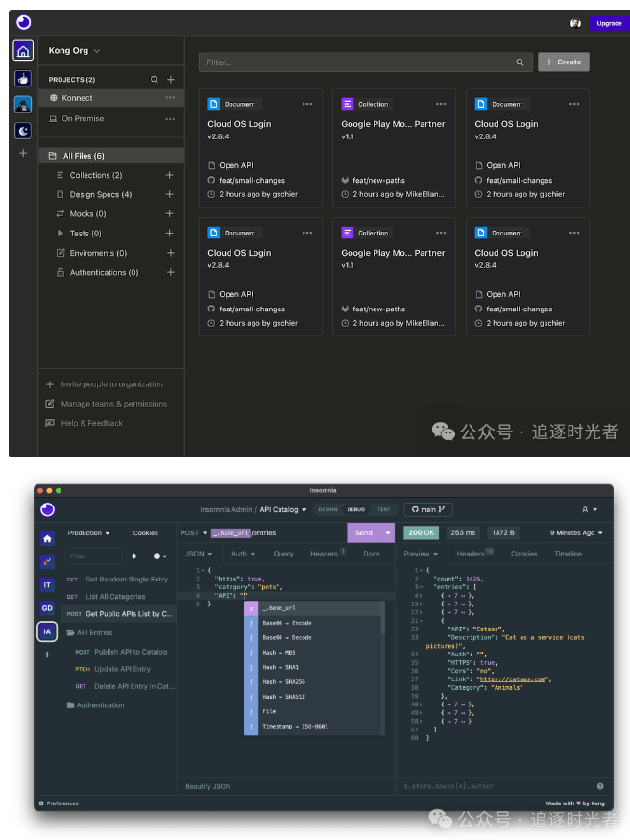Click Invite people to organization
The image size is (630, 840).
[x=105, y=384]
